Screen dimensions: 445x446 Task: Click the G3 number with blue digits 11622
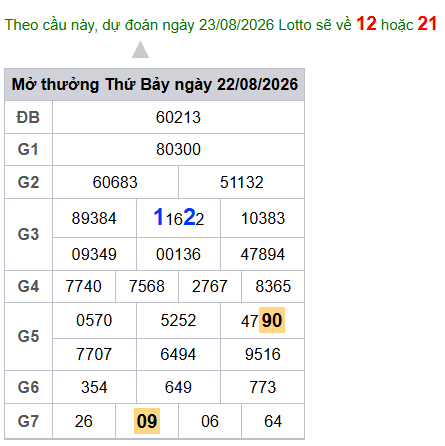pyautogui.click(x=178, y=218)
